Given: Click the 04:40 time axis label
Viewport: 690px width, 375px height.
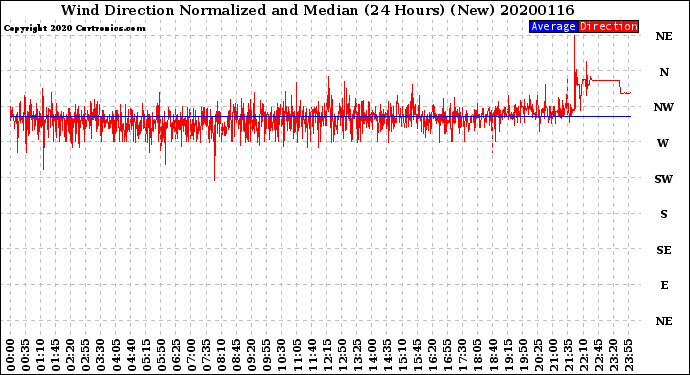Looking at the screenshot, I should click(131, 355).
